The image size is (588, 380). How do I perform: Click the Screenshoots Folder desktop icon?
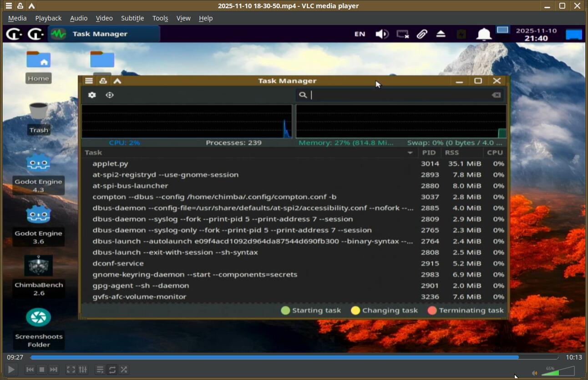(x=39, y=328)
